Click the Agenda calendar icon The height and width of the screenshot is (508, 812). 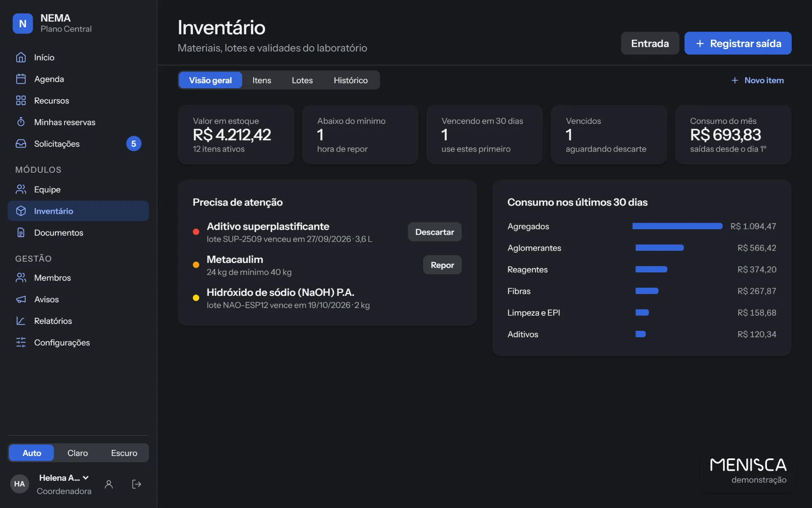point(21,79)
